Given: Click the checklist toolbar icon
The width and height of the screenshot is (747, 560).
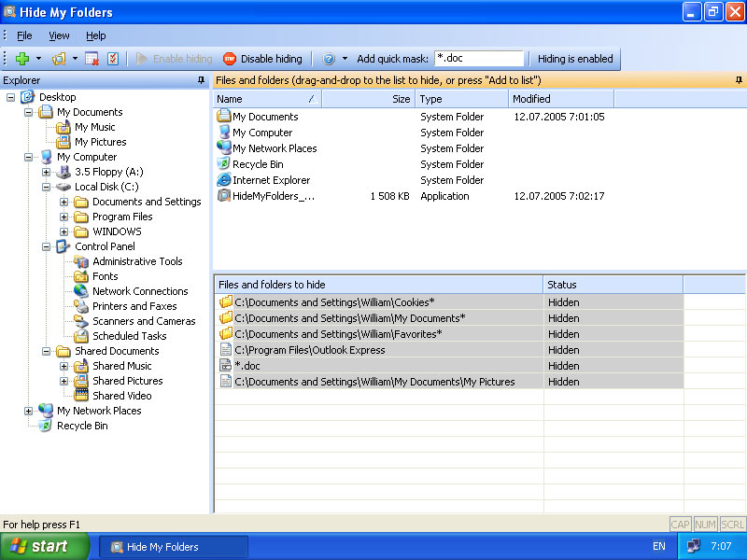Looking at the screenshot, I should coord(113,59).
